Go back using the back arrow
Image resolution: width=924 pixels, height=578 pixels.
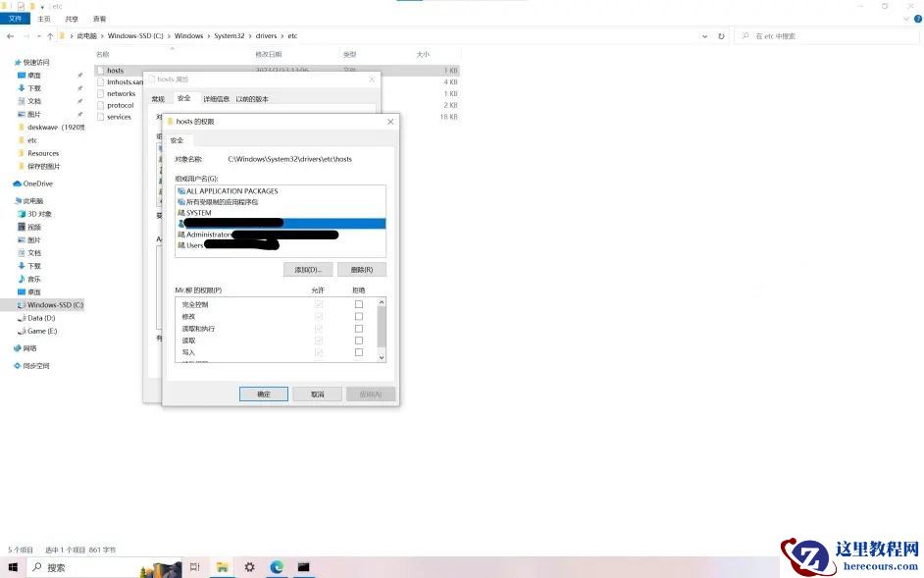point(11,36)
